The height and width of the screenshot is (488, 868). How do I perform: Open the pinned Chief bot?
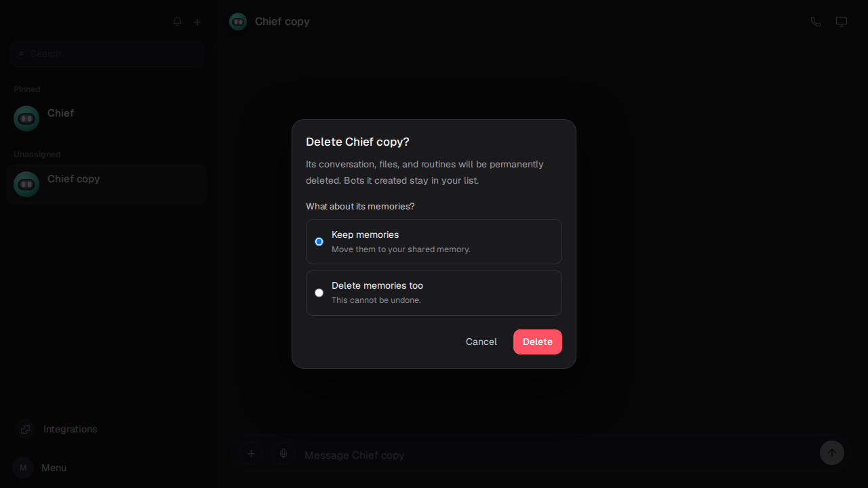point(107,118)
